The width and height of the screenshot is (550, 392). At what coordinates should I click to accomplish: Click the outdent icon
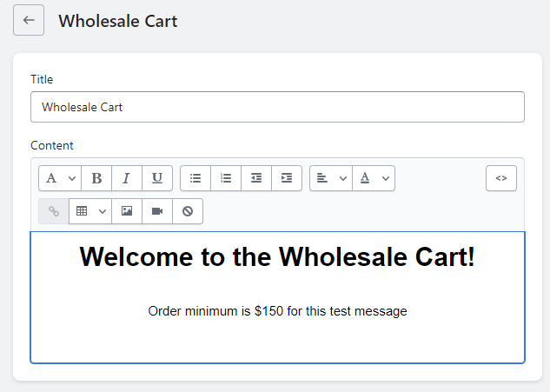pos(256,178)
